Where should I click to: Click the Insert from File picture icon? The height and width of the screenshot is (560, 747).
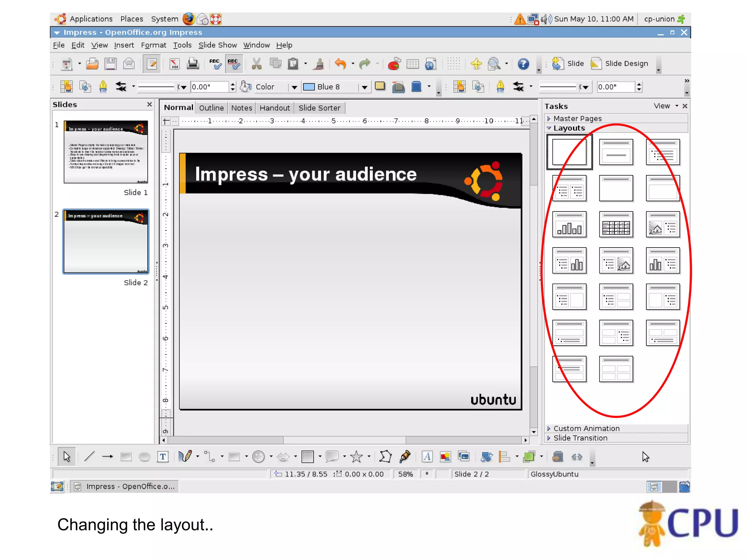tap(445, 456)
